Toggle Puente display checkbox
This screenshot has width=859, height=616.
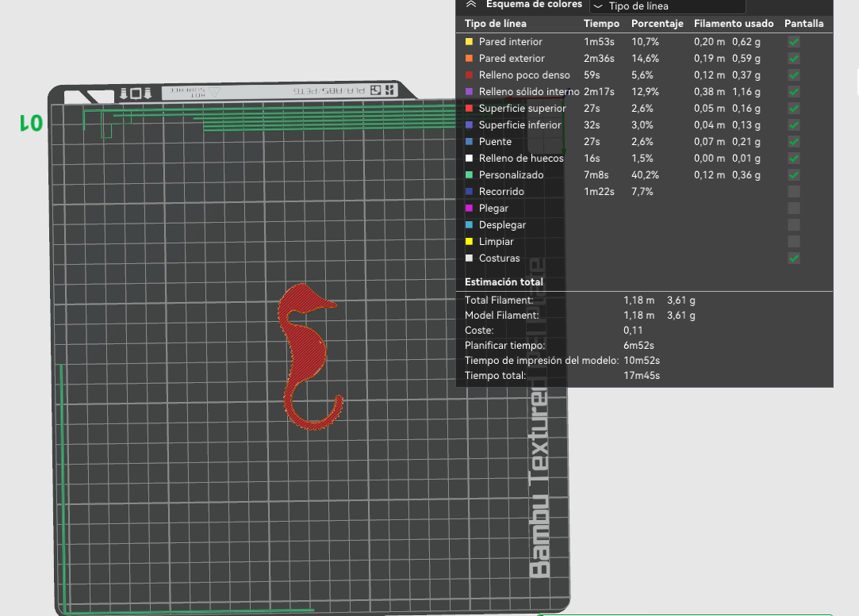tap(793, 142)
